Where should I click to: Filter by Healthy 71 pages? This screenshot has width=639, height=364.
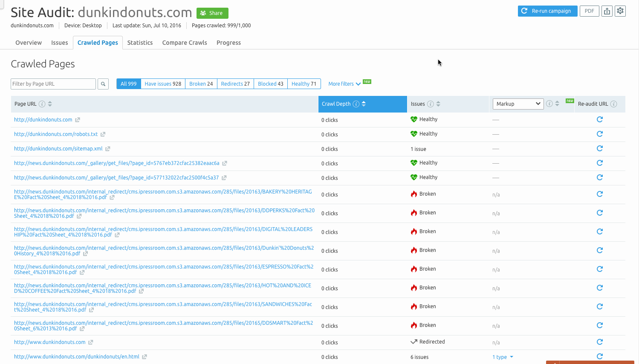(x=304, y=84)
